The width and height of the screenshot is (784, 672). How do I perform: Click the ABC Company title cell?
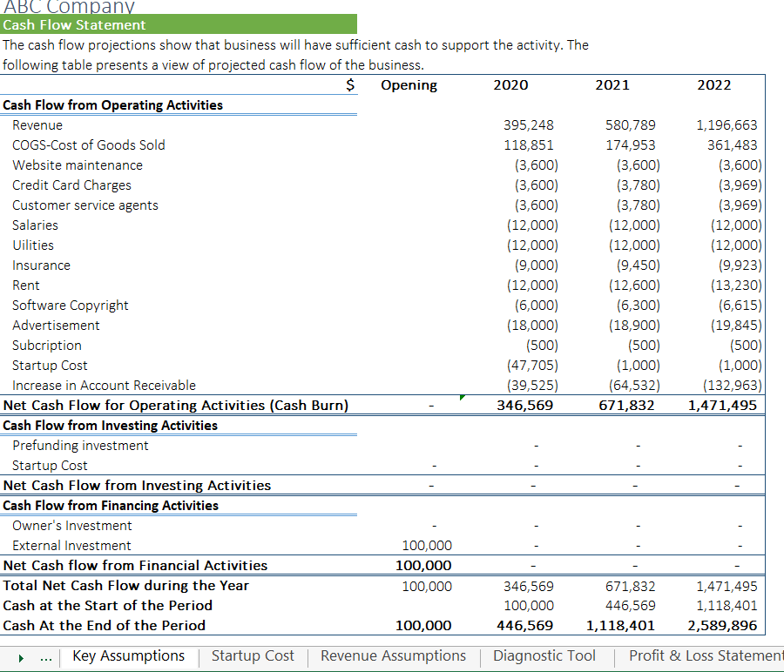pyautogui.click(x=69, y=6)
